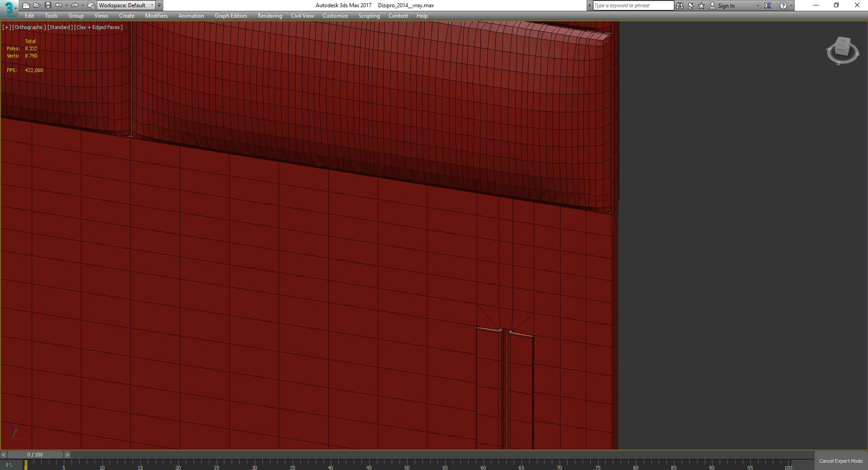Open the Customize Quick Access Toolbar dropdown
868x470 pixels.
(x=159, y=5)
